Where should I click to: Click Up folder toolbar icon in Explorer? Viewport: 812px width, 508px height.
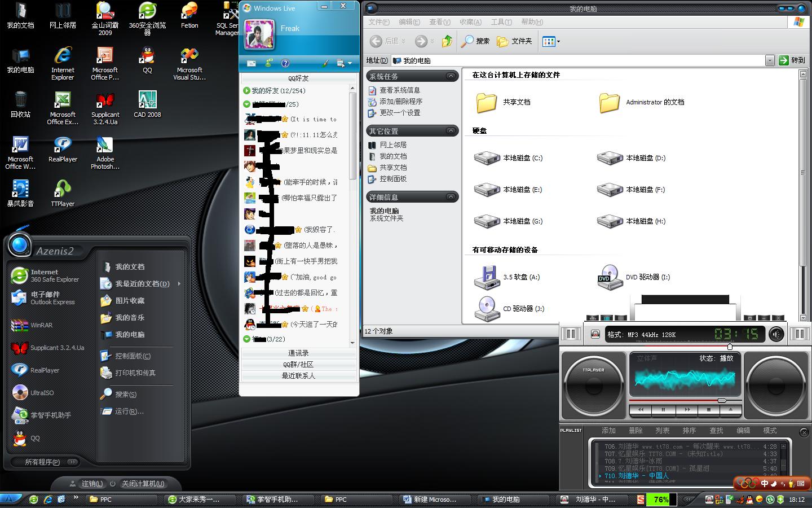coord(447,41)
